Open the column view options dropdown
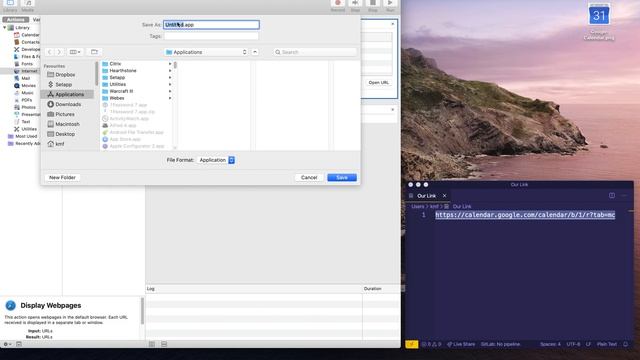This screenshot has width=640, height=360. (x=75, y=52)
